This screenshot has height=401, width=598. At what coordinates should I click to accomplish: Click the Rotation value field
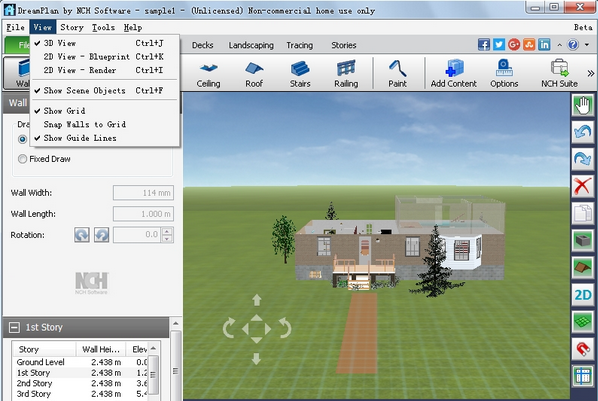(x=138, y=235)
